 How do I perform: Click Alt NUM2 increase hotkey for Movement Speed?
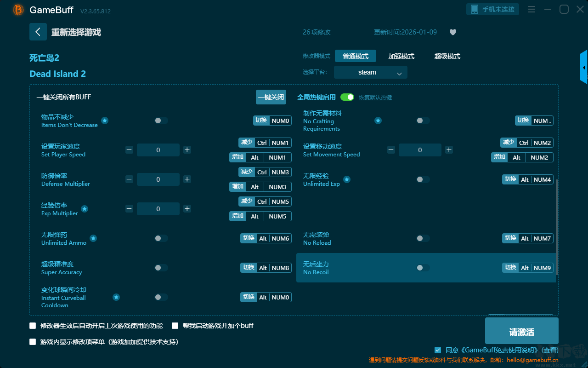[522, 157]
